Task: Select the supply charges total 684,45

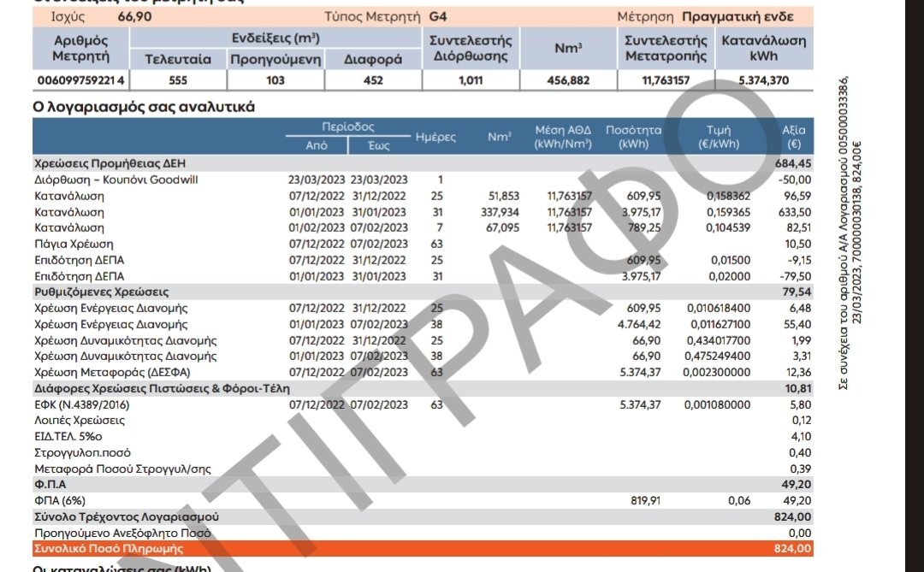Action: click(793, 163)
